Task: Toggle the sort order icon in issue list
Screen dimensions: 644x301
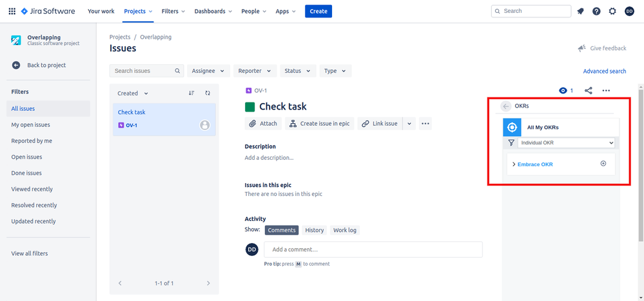Action: 191,93
